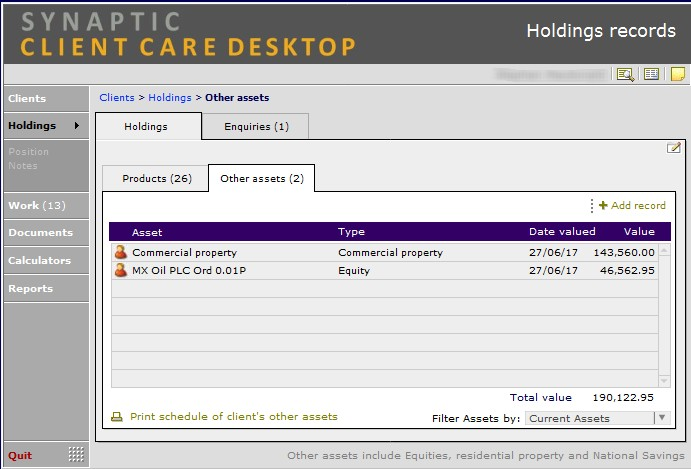691x469 pixels.
Task: Click the Equity type cell
Action: coord(354,271)
